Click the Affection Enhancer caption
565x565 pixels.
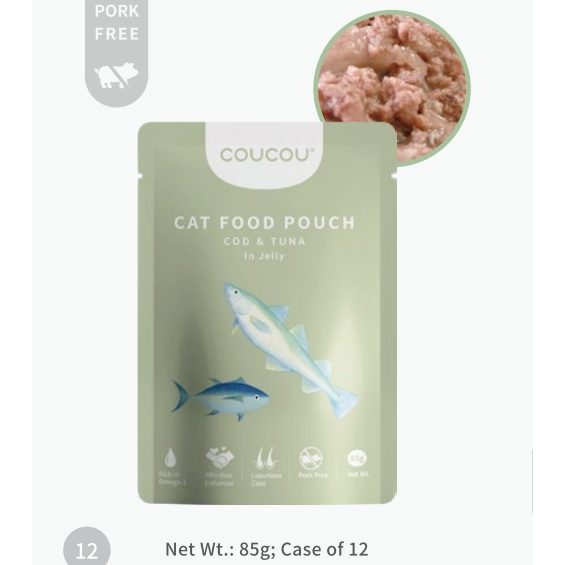point(219,479)
